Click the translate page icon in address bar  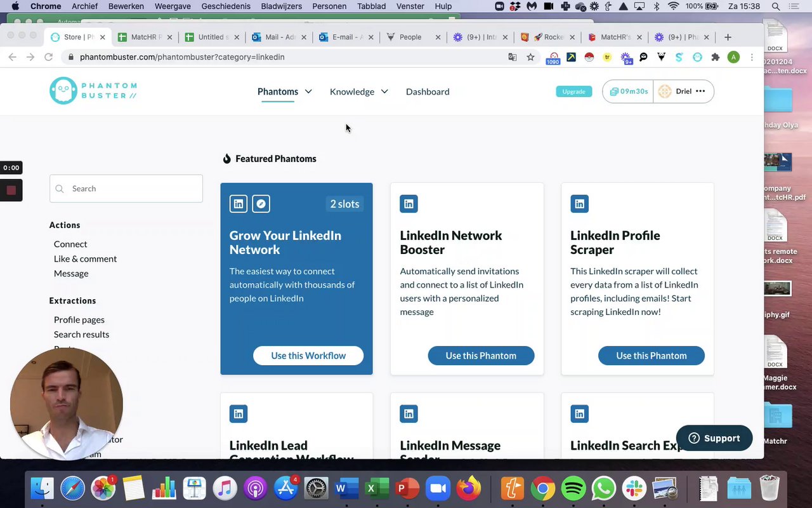coord(513,57)
